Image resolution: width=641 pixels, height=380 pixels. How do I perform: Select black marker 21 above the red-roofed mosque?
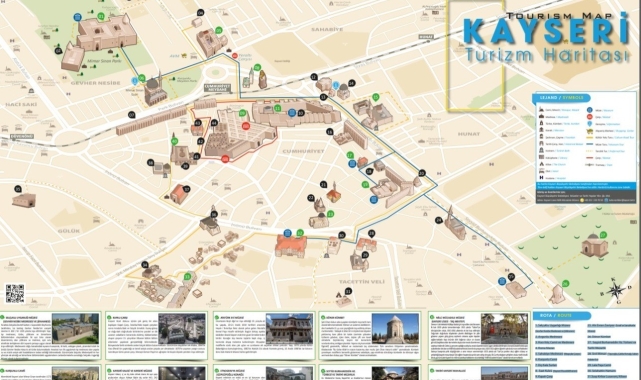323,185
